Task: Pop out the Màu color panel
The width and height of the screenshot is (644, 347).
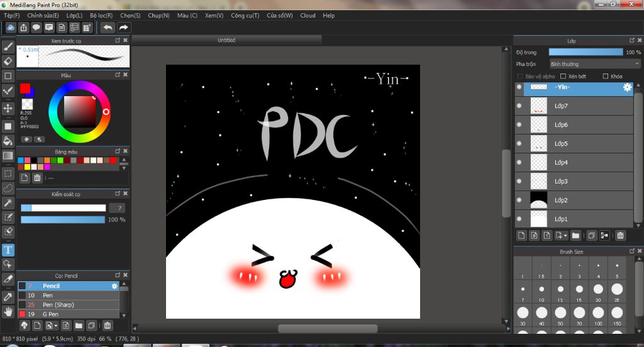Action: 118,75
